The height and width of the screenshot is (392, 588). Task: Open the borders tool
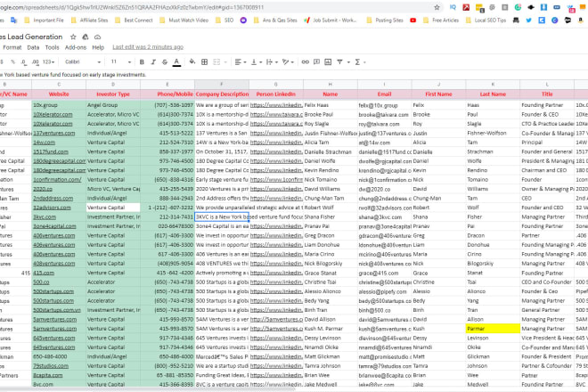point(204,61)
